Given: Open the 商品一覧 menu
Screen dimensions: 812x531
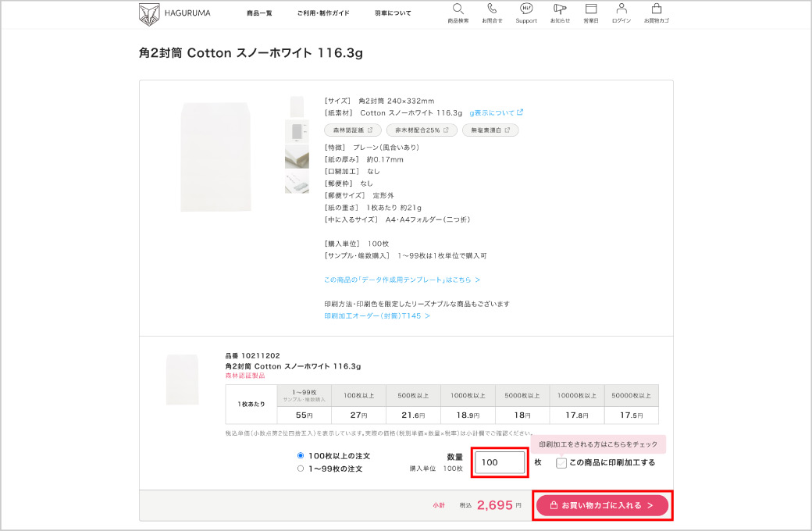Looking at the screenshot, I should click(x=259, y=13).
